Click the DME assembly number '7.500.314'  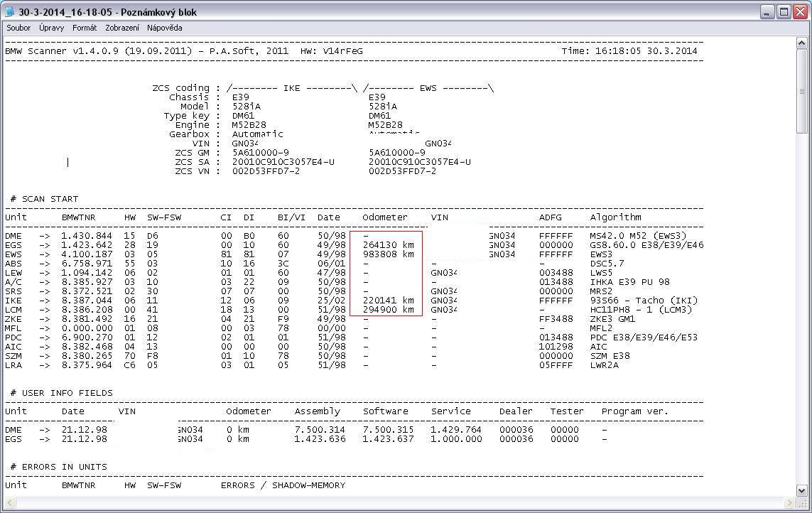point(320,430)
